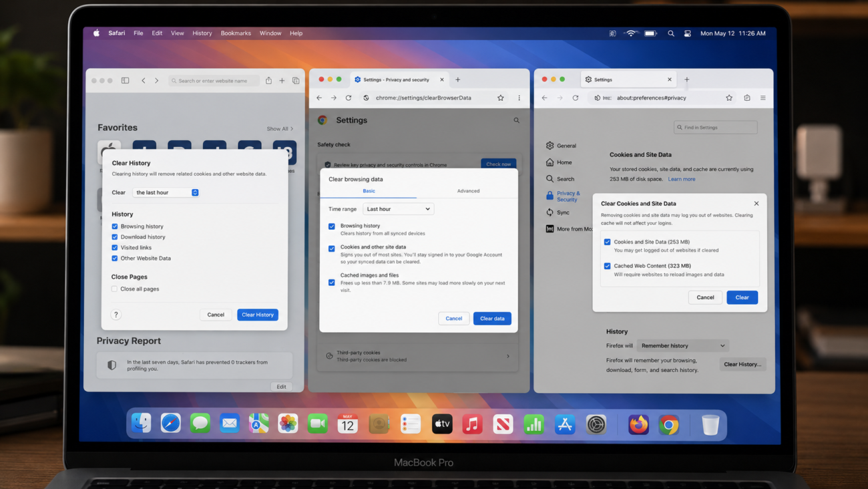The width and height of the screenshot is (868, 489).
Task: Launch Firefox from the Dock
Action: tap(638, 424)
